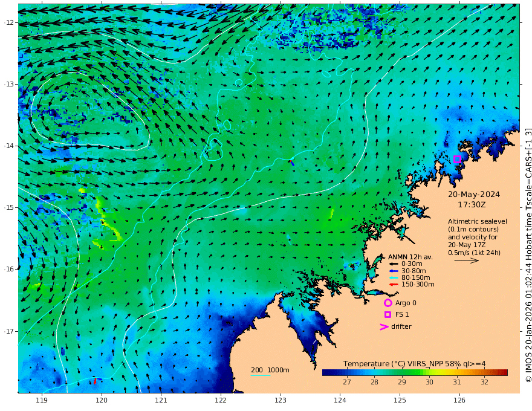Image resolution: width=532 pixels, height=411 pixels.
Task: Click longitude axis label 123
Action: click(281, 401)
